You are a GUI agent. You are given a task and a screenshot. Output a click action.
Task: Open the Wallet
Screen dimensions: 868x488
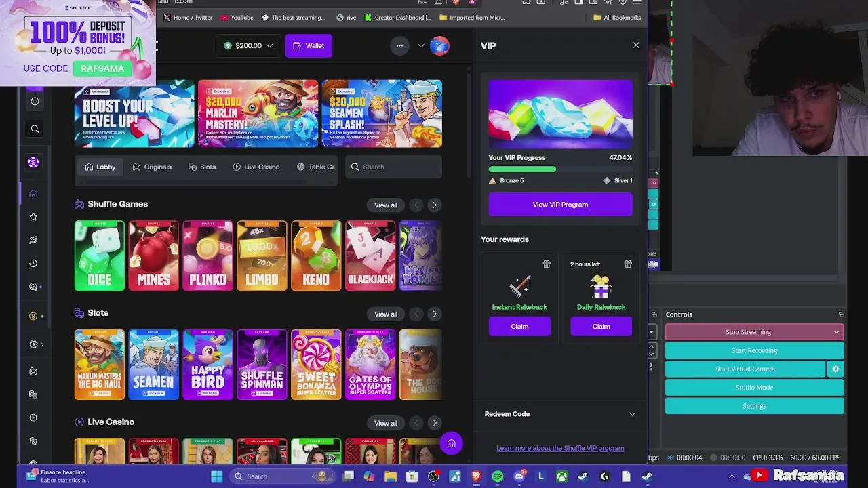pos(309,45)
